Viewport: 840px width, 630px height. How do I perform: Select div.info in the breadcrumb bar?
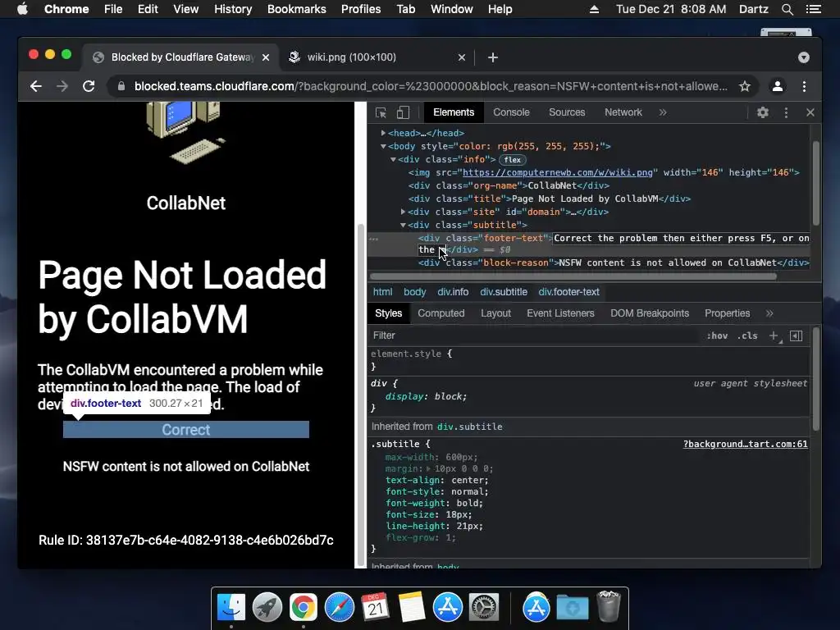pyautogui.click(x=453, y=292)
